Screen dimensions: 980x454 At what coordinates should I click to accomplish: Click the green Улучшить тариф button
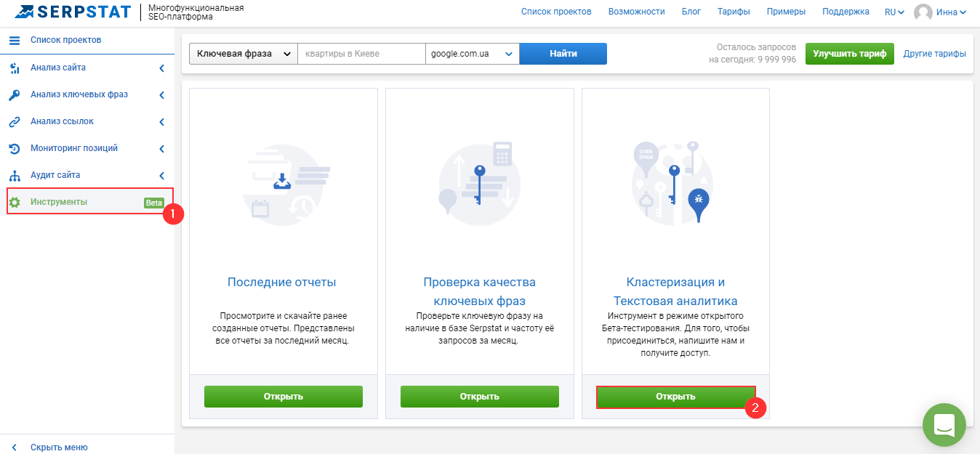pyautogui.click(x=850, y=54)
